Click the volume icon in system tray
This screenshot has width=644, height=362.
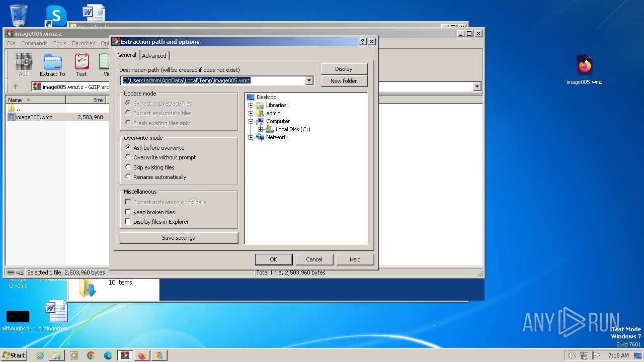[x=572, y=355]
